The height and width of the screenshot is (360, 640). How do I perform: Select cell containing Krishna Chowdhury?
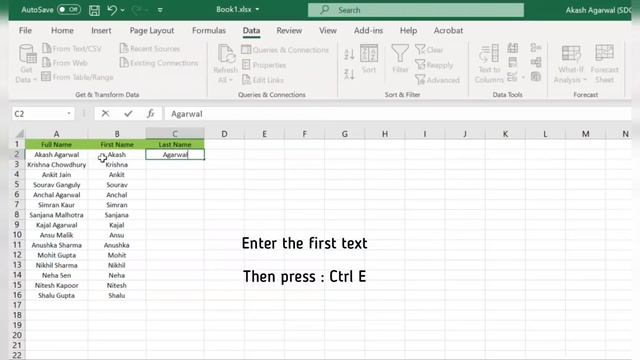56,164
